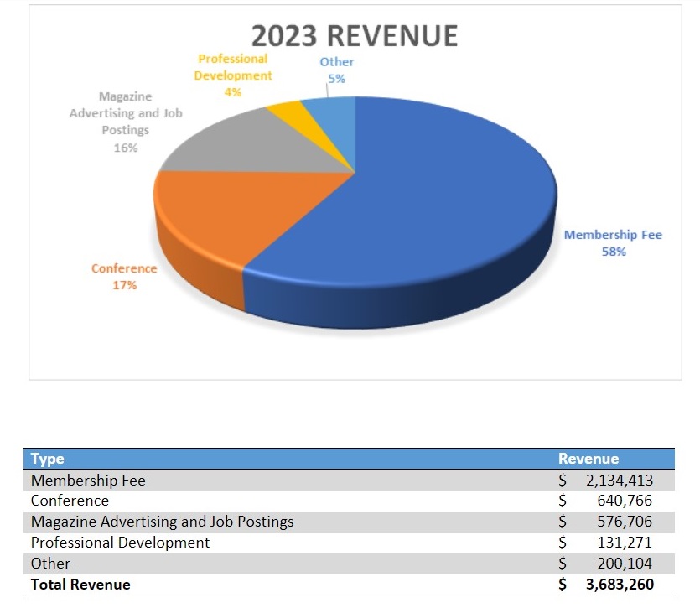The width and height of the screenshot is (700, 608).
Task: Click the 576,706 revenue value
Action: click(625, 522)
